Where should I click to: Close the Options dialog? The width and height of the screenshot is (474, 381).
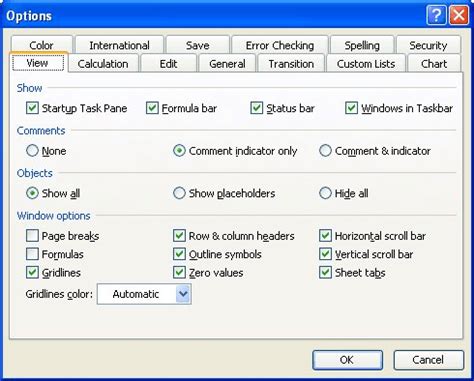459,15
